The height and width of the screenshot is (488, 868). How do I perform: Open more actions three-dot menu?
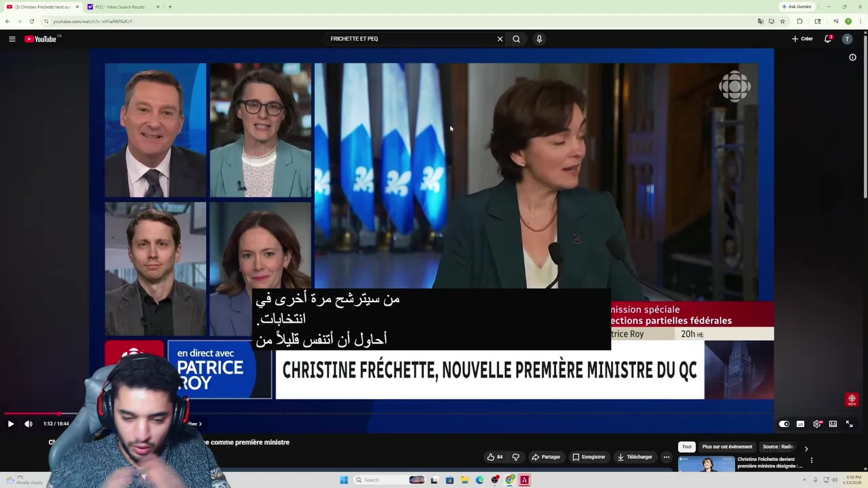pyautogui.click(x=666, y=457)
